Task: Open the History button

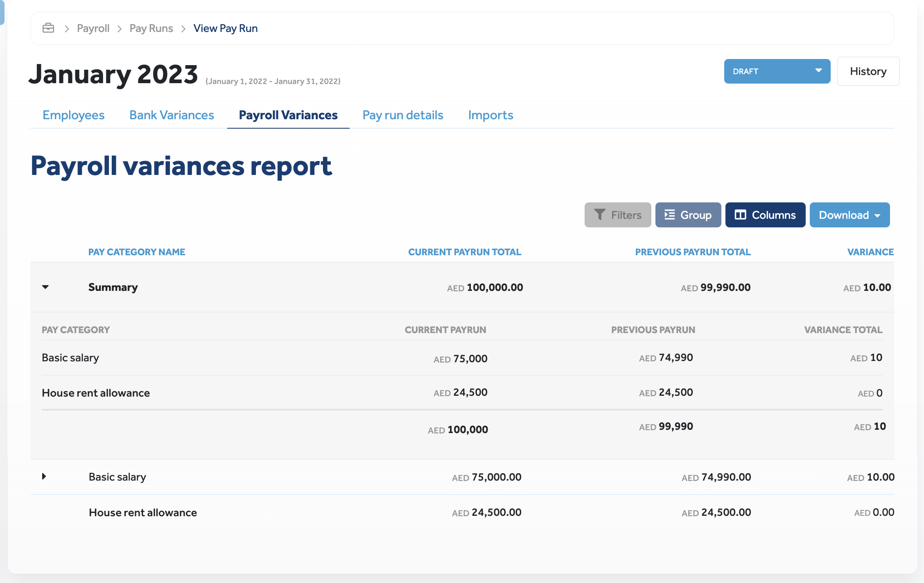Action: (x=868, y=71)
